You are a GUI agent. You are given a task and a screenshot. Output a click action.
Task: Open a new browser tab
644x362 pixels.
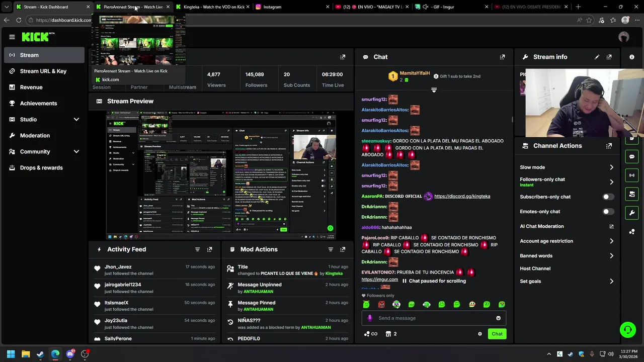(578, 7)
